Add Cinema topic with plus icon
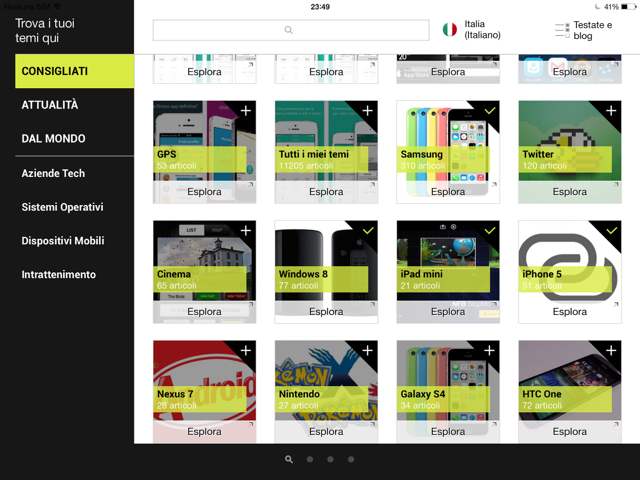Image resolution: width=640 pixels, height=480 pixels. (x=246, y=231)
